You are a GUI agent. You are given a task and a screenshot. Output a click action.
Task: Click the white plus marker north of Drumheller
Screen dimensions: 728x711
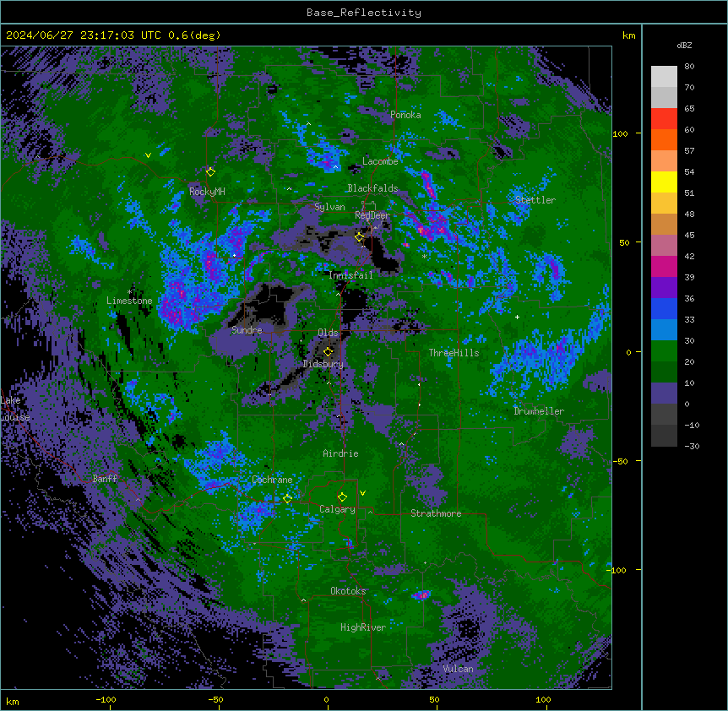(x=517, y=317)
